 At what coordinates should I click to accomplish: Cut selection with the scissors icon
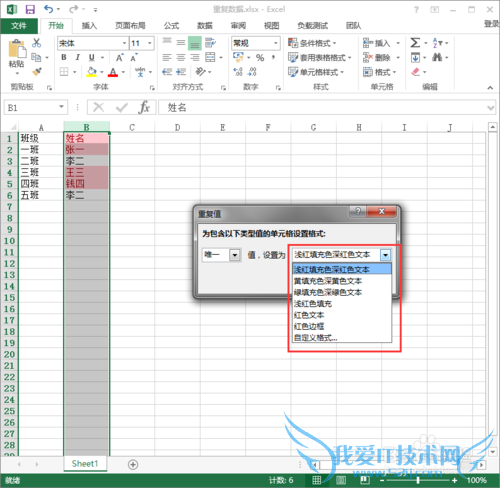pos(36,43)
